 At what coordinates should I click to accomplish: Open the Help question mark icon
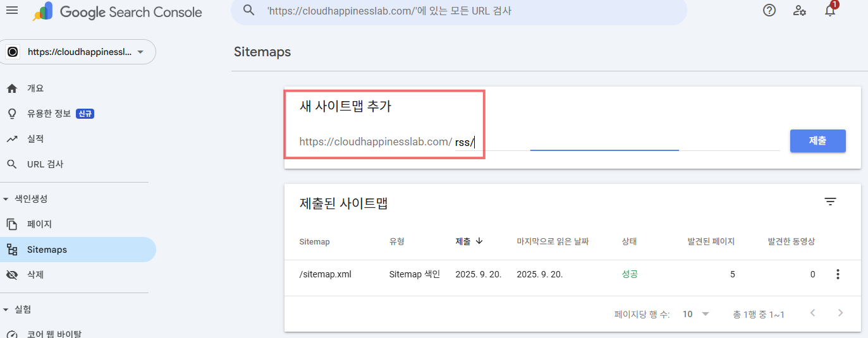[769, 10]
